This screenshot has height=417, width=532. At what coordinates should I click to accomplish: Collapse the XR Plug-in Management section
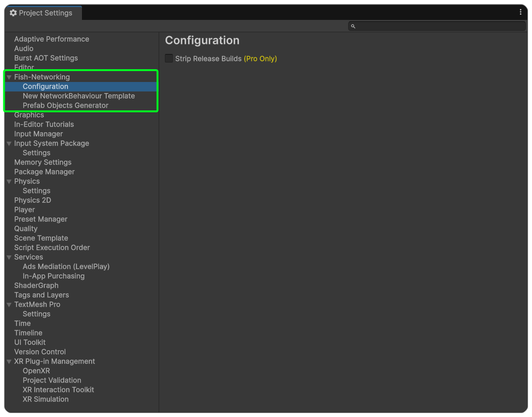point(9,361)
